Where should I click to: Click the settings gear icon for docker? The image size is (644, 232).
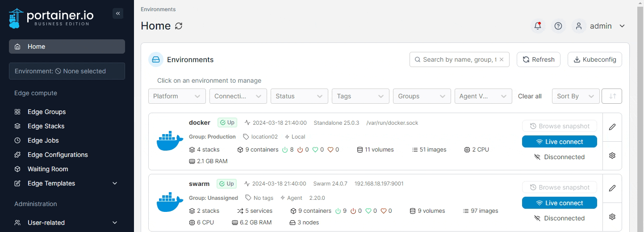tap(612, 156)
